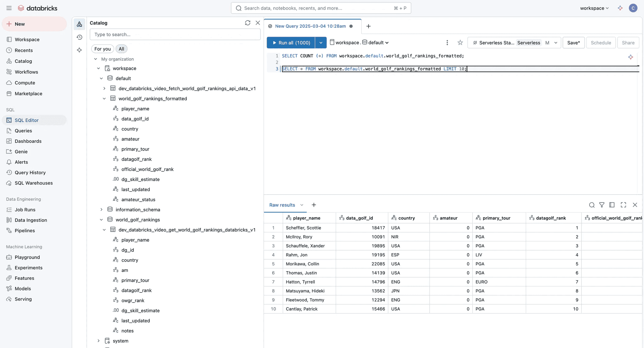Expand the information_schema node
This screenshot has height=348, width=644.
[101, 210]
